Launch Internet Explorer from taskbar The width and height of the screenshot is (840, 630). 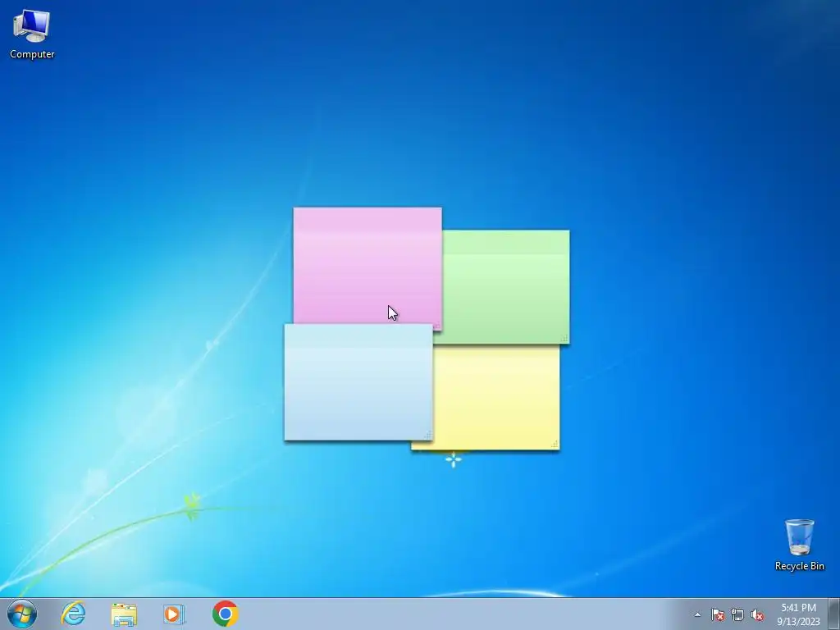[x=73, y=614]
